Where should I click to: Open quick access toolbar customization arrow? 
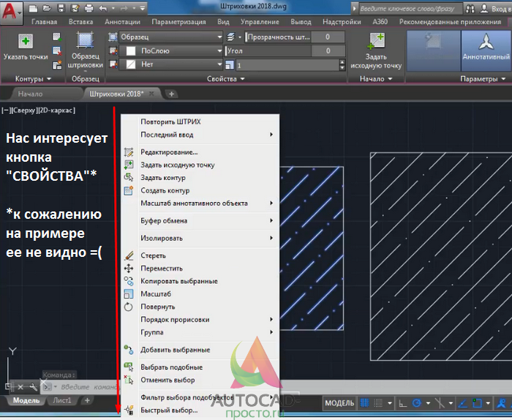(143, 8)
